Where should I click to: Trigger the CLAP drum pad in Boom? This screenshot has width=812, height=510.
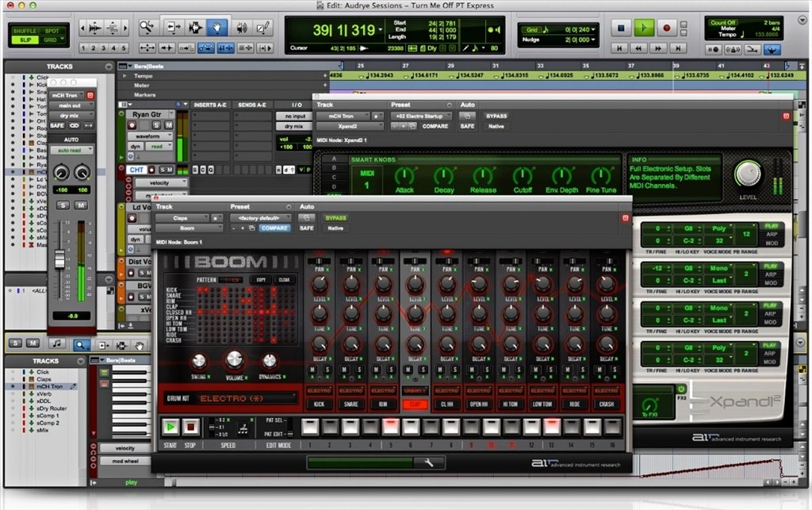click(x=413, y=402)
